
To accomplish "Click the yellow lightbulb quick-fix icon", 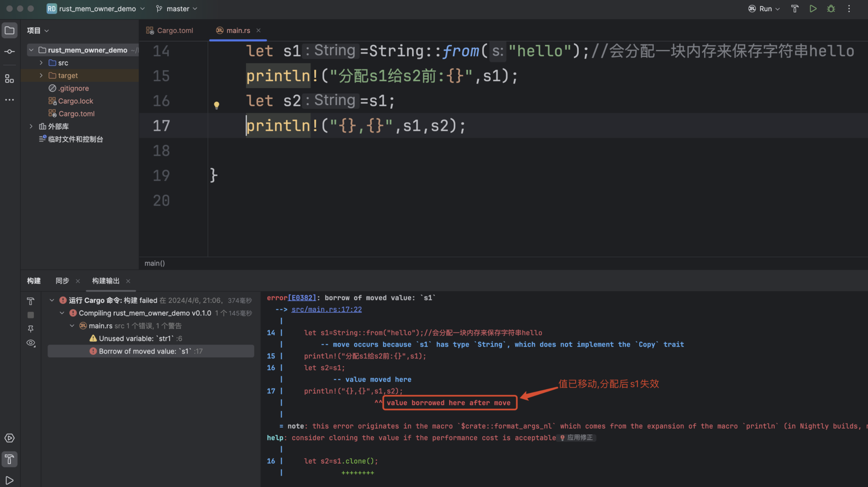I will coord(217,105).
